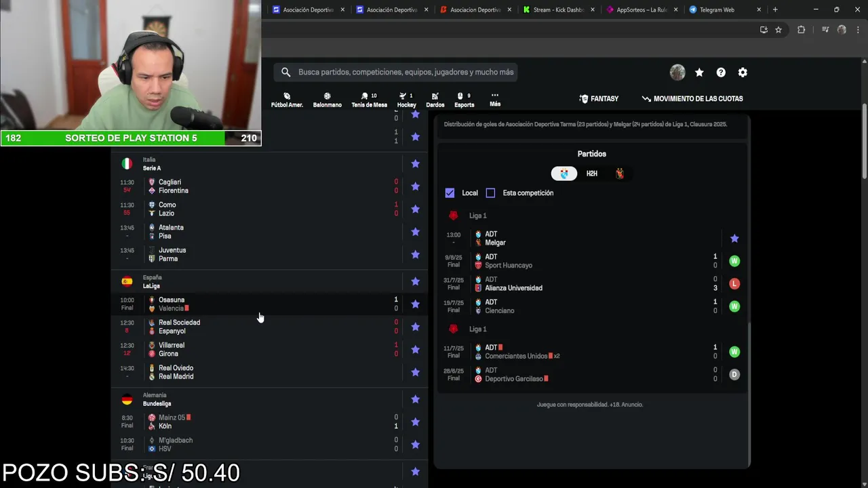Switch to AppSorteos browser tab
The image size is (868, 488).
[642, 9]
